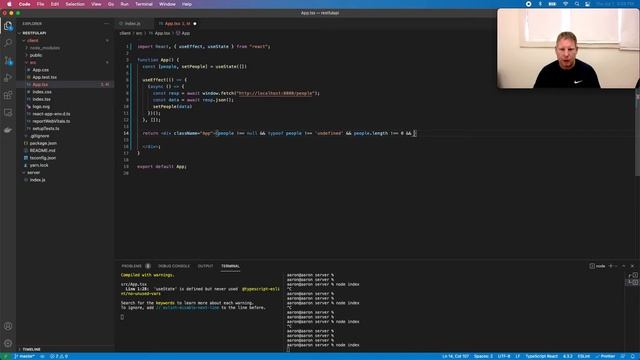The image size is (640, 360).
Task: Close the terminal panel with X
Action: [632, 266]
